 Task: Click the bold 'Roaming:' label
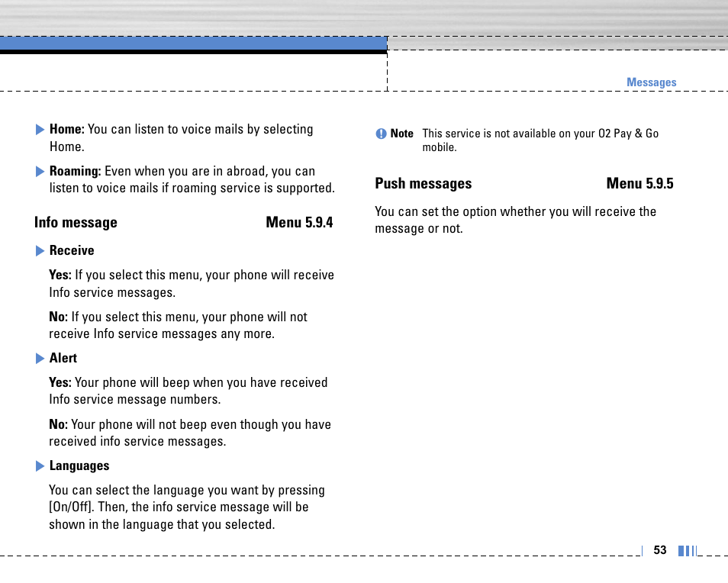click(76, 171)
